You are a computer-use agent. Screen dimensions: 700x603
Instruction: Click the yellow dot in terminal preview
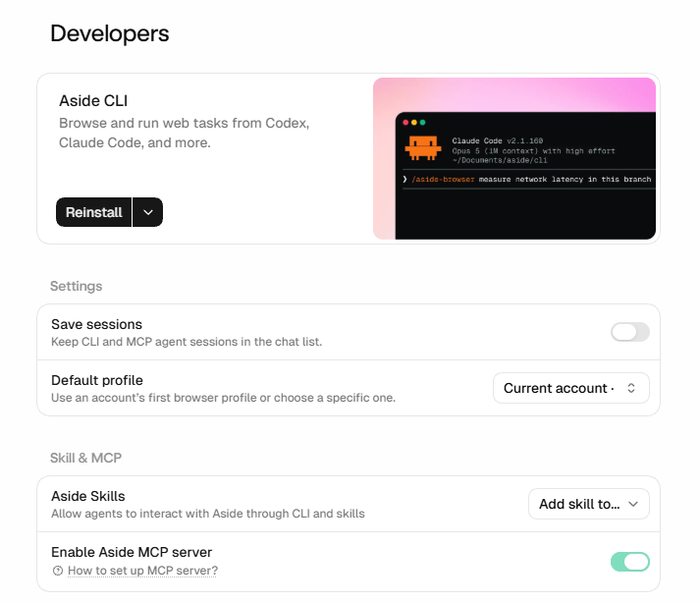[x=414, y=123]
